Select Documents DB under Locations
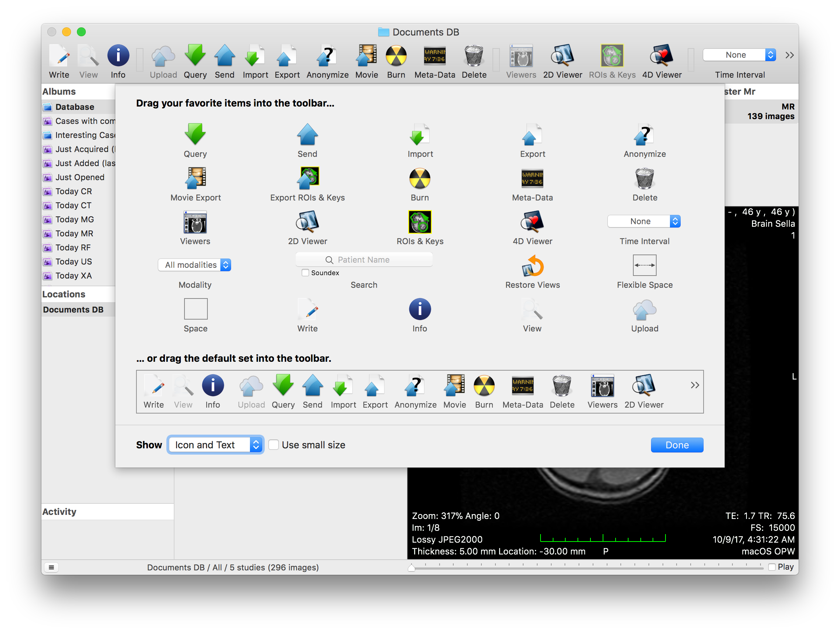840x634 pixels. (78, 310)
